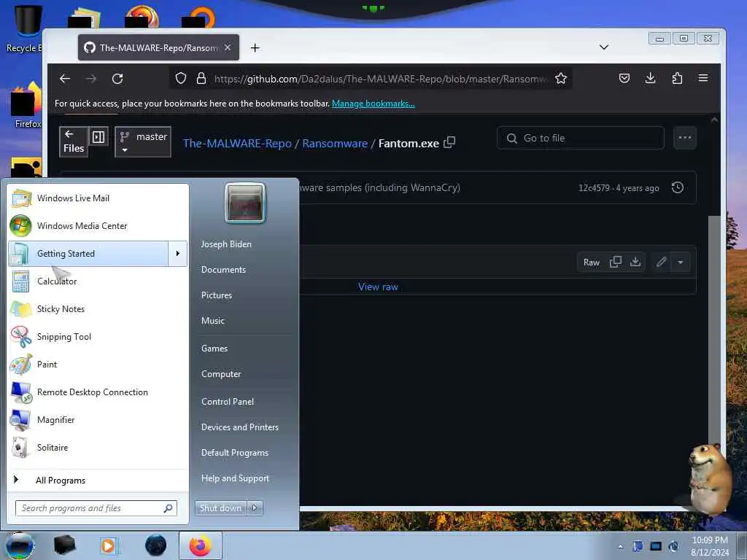Open the master branch selector dropdown
747x560 pixels.
[143, 142]
